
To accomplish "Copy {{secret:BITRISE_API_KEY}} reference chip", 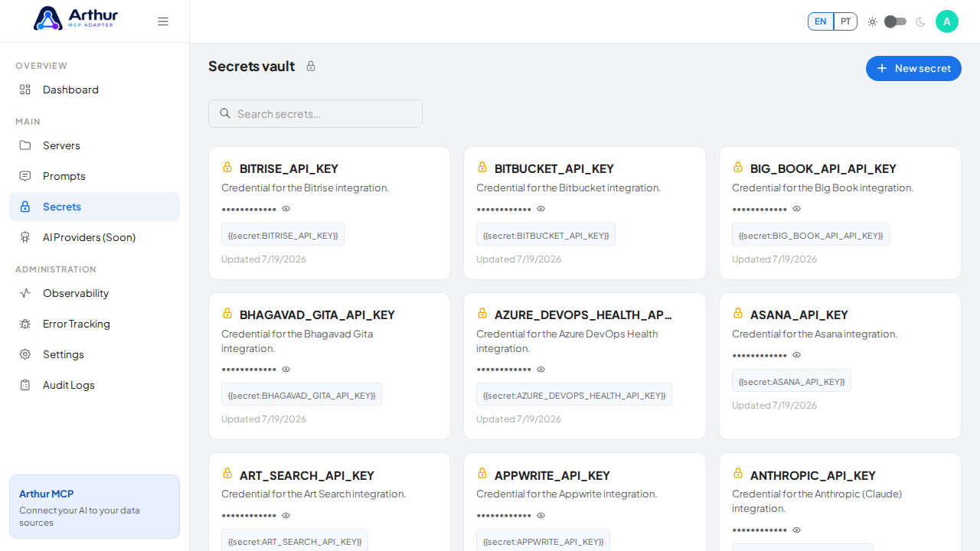I will (283, 235).
